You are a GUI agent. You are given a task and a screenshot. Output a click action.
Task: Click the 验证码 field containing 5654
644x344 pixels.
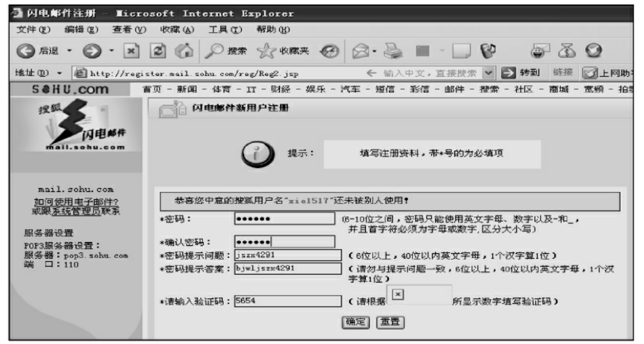287,302
